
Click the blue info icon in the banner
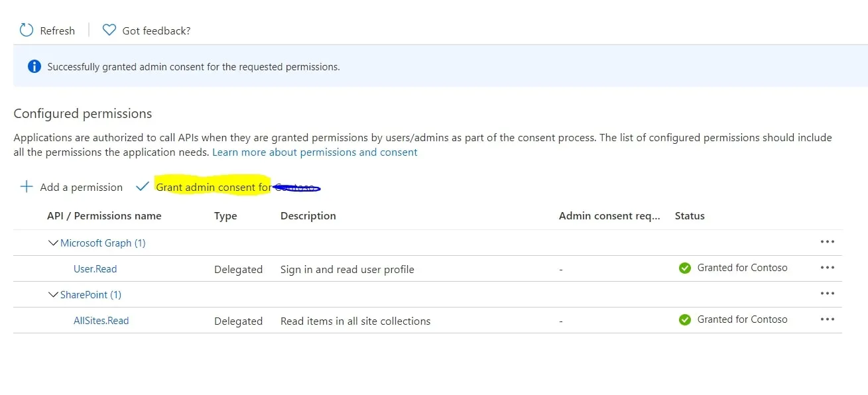point(34,66)
